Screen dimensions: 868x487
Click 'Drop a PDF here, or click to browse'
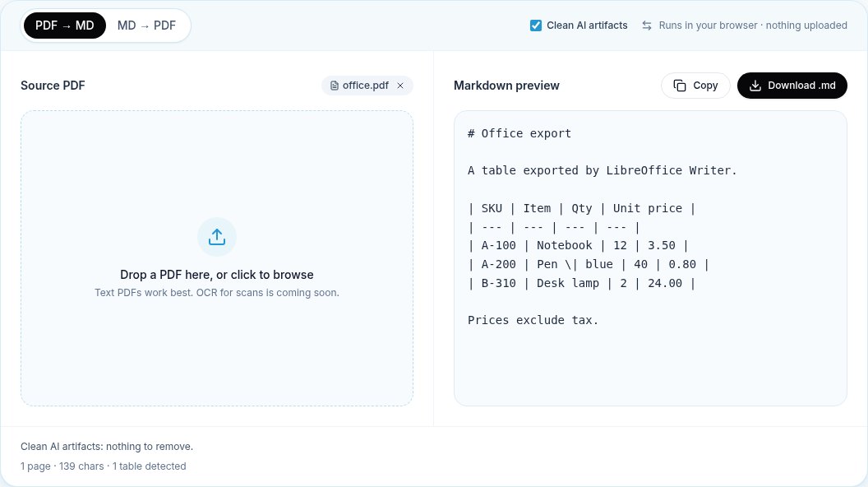tap(217, 275)
